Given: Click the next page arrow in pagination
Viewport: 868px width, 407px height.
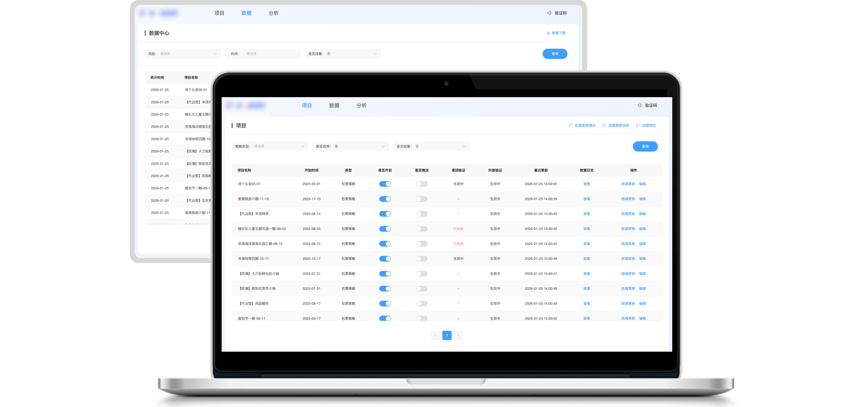Looking at the screenshot, I should (x=458, y=335).
